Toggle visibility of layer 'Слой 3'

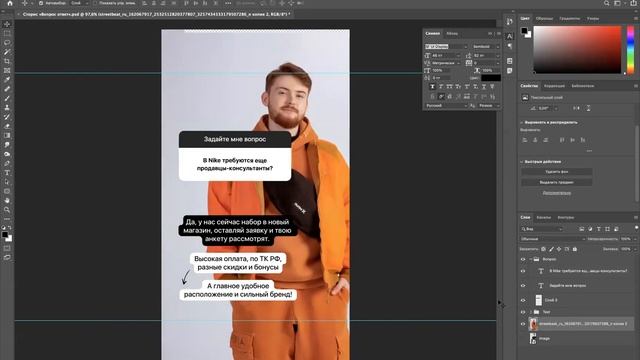tap(523, 300)
